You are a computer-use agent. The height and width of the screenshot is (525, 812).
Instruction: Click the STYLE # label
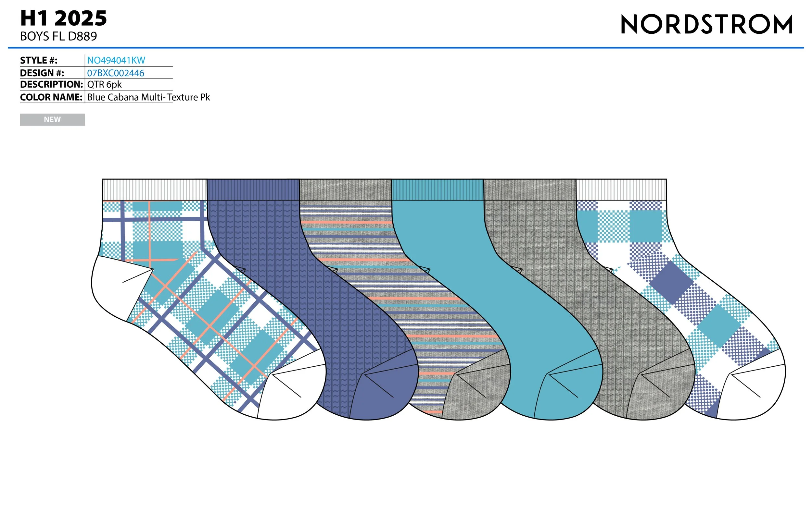39,60
